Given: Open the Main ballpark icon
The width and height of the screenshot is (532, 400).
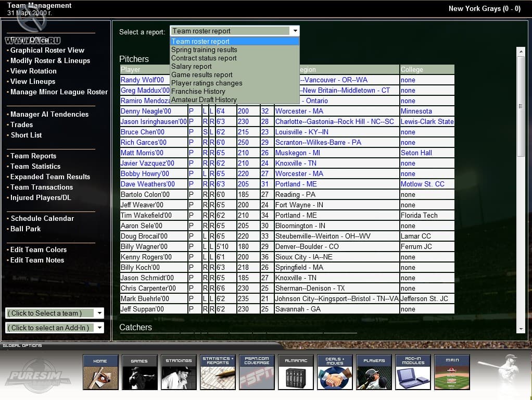Looking at the screenshot, I should [452, 372].
